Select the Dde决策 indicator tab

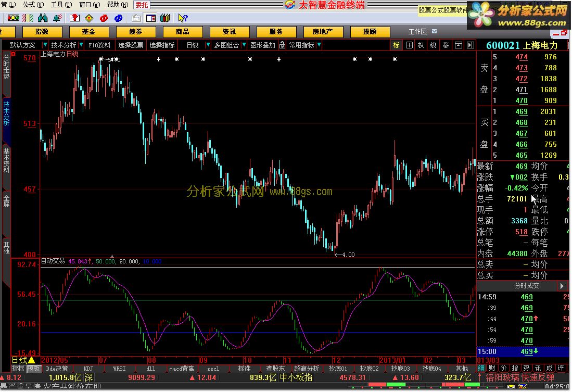57,369
